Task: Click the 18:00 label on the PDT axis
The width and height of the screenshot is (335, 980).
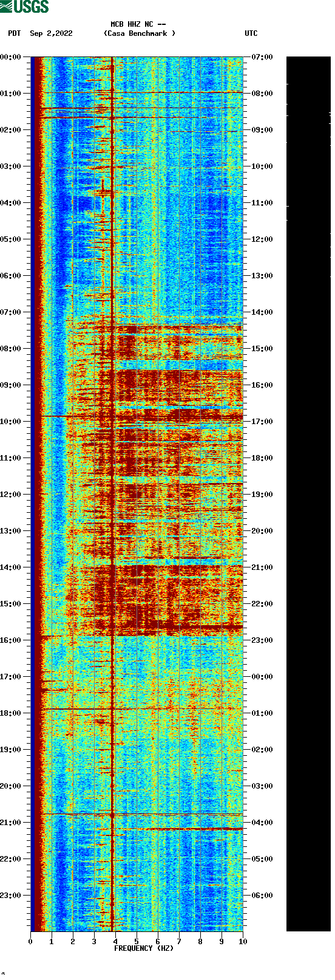Action: point(11,713)
